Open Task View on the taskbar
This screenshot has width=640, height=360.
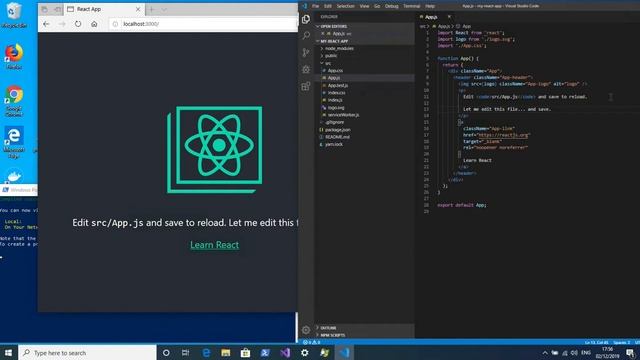[x=185, y=353]
